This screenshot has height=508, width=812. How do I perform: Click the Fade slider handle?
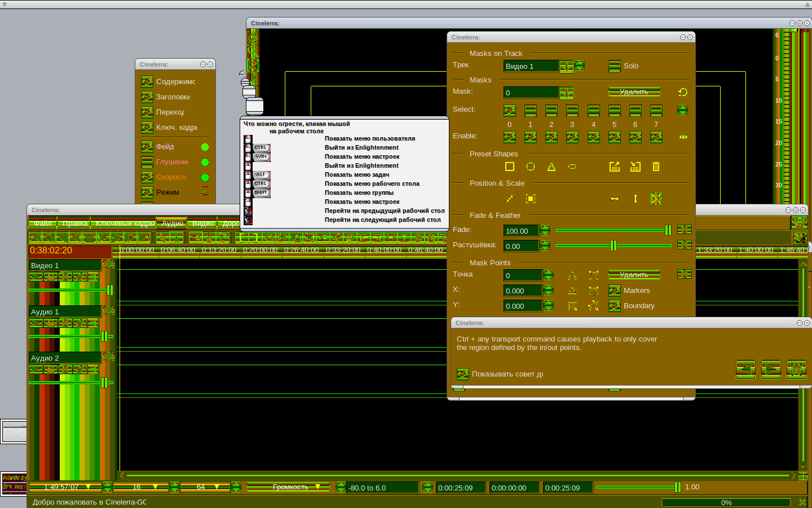click(x=668, y=230)
